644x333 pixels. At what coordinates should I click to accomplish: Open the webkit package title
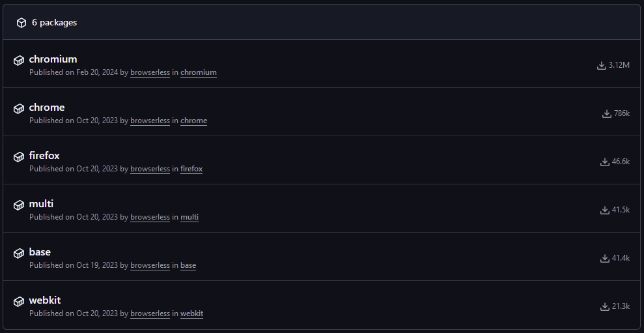tap(45, 300)
